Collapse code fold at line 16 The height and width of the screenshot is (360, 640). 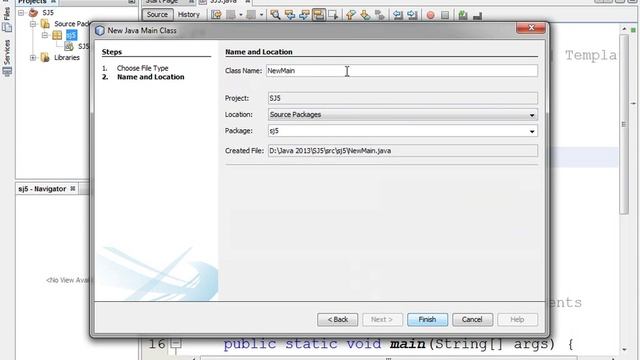pos(176,344)
